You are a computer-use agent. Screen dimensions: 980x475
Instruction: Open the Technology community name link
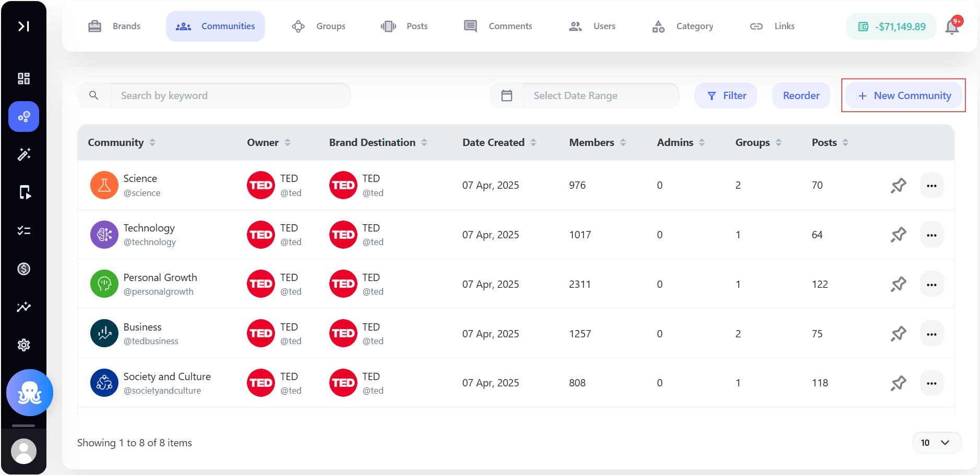[x=149, y=228]
